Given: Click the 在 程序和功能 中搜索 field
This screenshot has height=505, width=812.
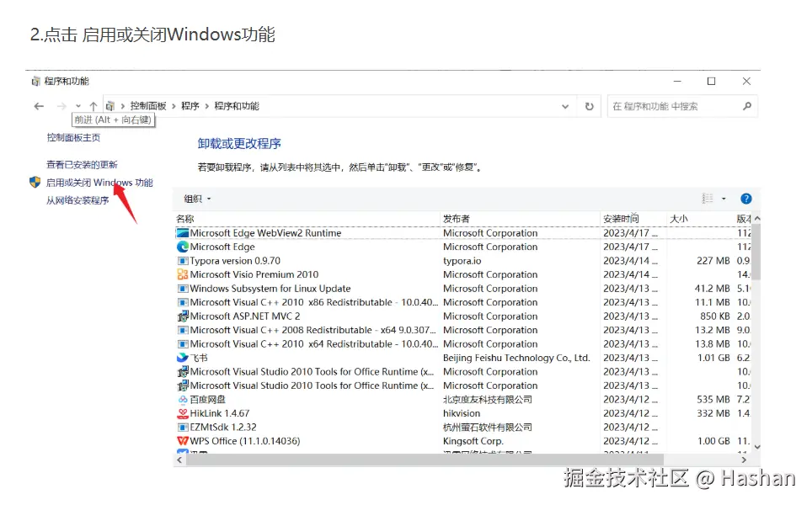Looking at the screenshot, I should [682, 106].
